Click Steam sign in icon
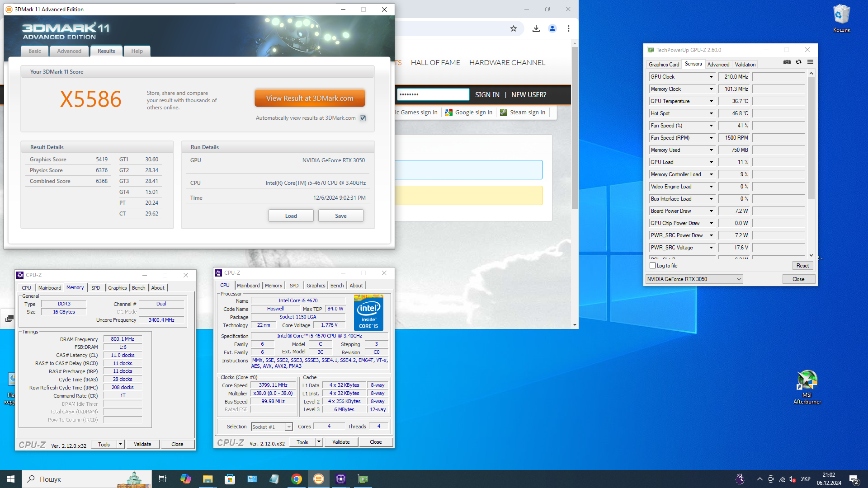Screen dimensions: 868x488 pos(504,113)
